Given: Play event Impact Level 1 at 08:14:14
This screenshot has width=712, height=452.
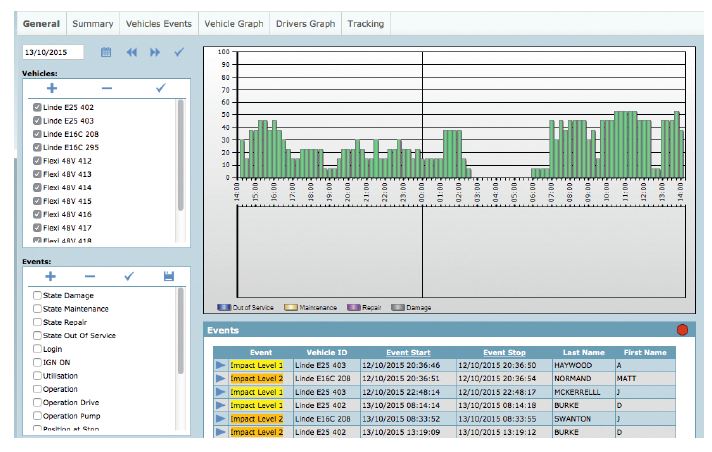Looking at the screenshot, I should (221, 405).
